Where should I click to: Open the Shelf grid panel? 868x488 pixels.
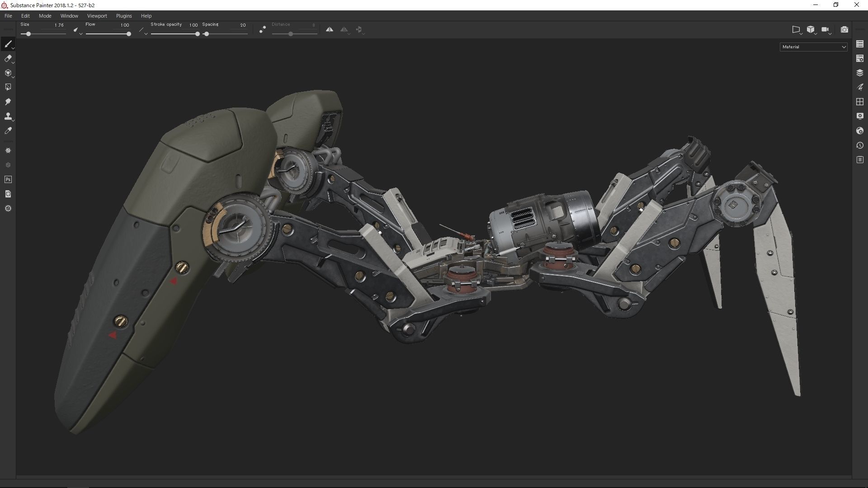[x=860, y=102]
